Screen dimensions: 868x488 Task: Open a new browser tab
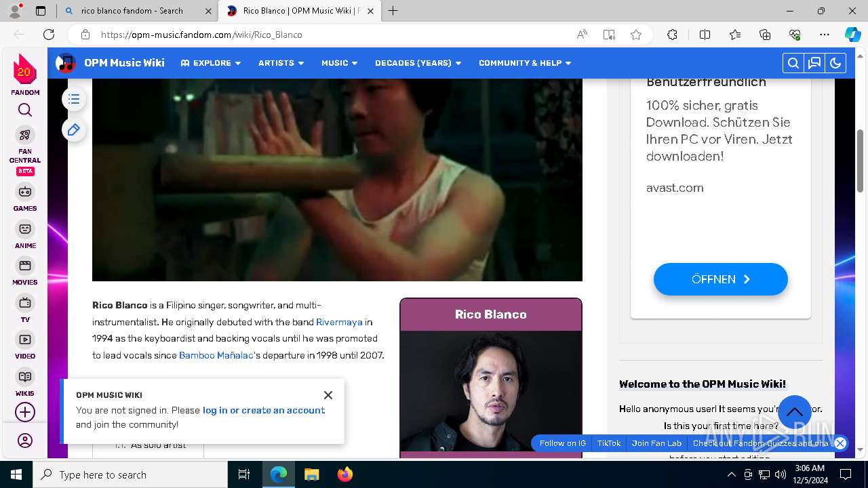pyautogui.click(x=393, y=11)
